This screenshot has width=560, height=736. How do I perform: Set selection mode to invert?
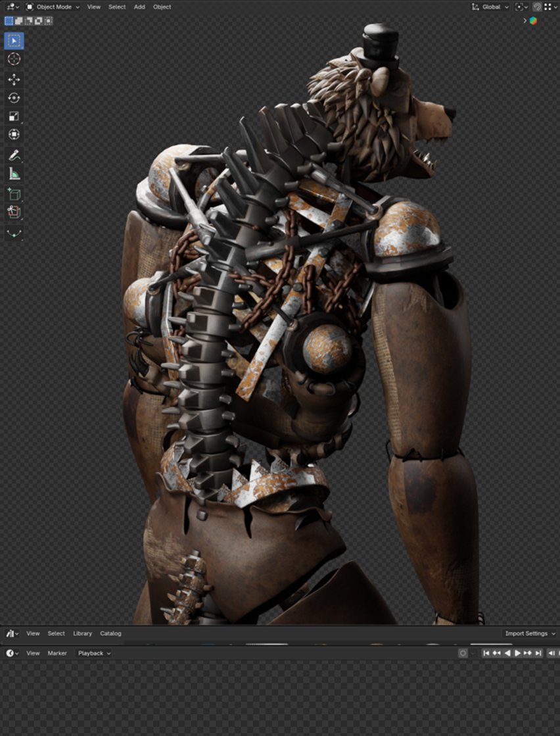point(39,20)
